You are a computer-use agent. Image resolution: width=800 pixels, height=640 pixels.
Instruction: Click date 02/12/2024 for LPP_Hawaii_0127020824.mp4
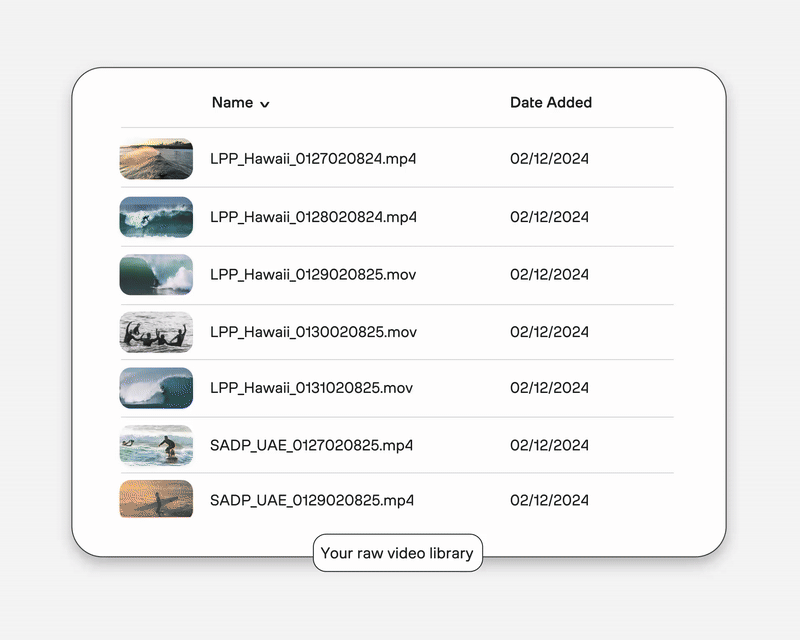549,159
